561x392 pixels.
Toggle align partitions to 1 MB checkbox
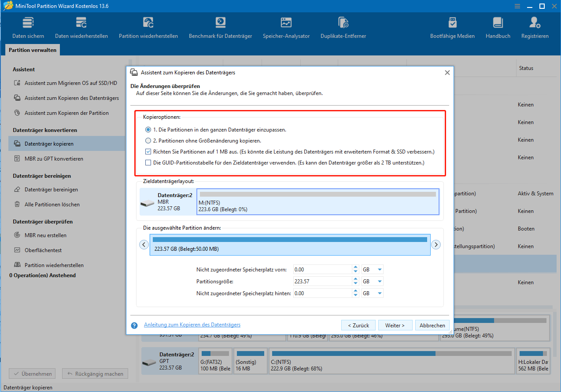click(148, 152)
